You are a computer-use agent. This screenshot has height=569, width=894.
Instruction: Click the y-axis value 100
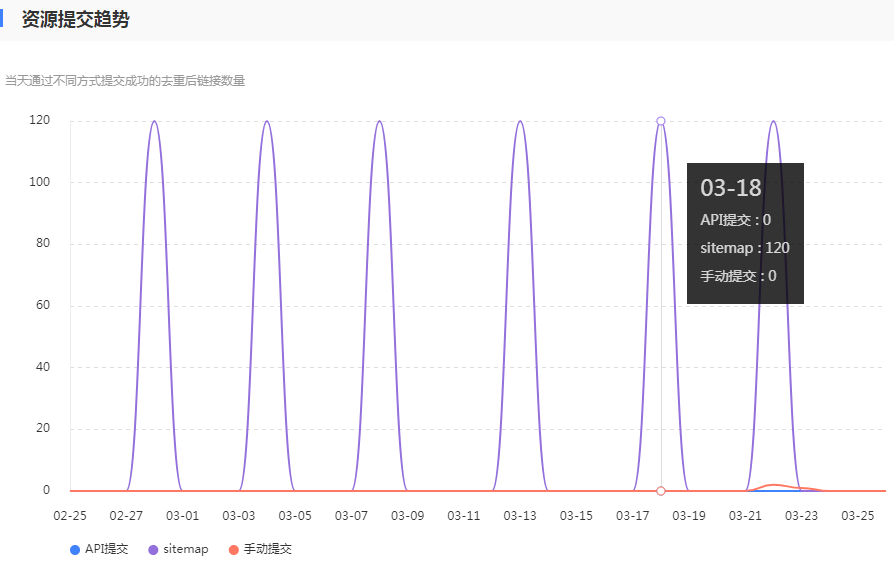tap(40, 182)
